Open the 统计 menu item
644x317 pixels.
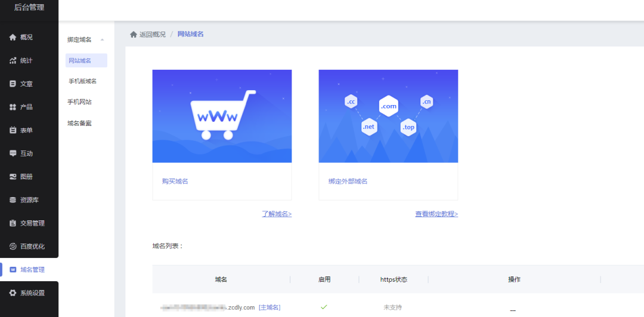[29, 60]
